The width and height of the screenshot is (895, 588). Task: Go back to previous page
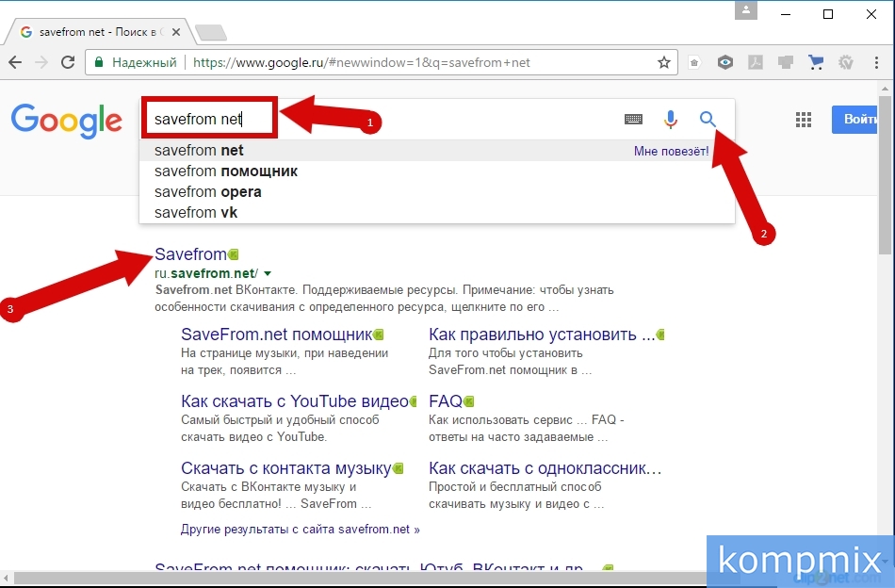(15, 63)
